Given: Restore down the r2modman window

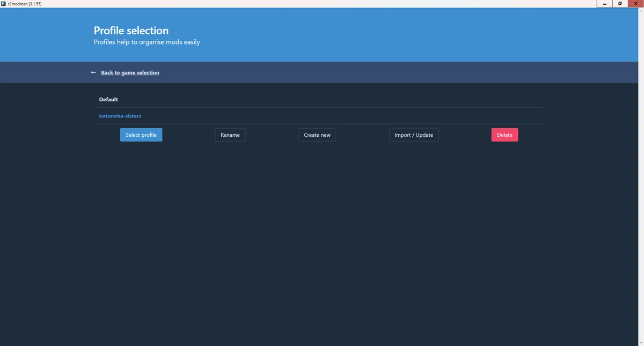Looking at the screenshot, I should 620,4.
